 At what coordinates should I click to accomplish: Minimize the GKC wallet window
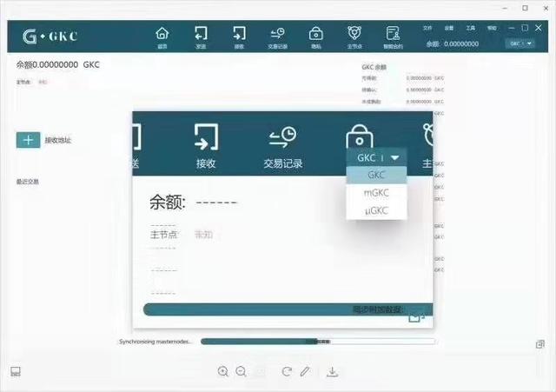coord(512,28)
